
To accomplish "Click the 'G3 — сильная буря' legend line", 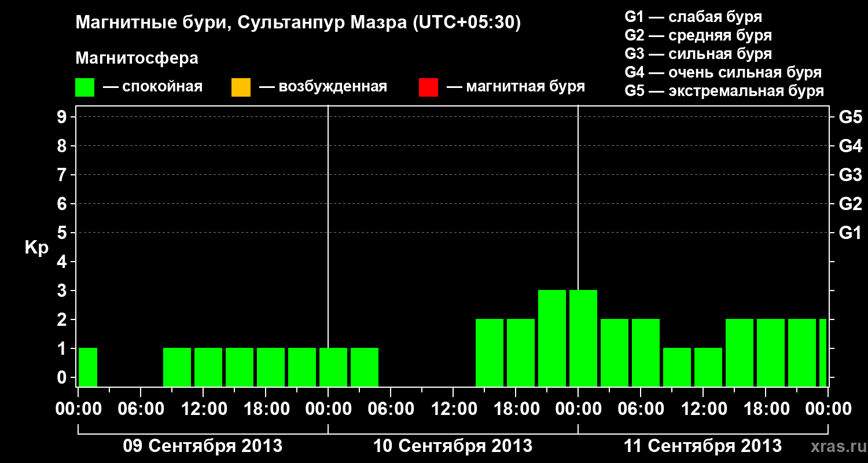I will click(x=698, y=54).
